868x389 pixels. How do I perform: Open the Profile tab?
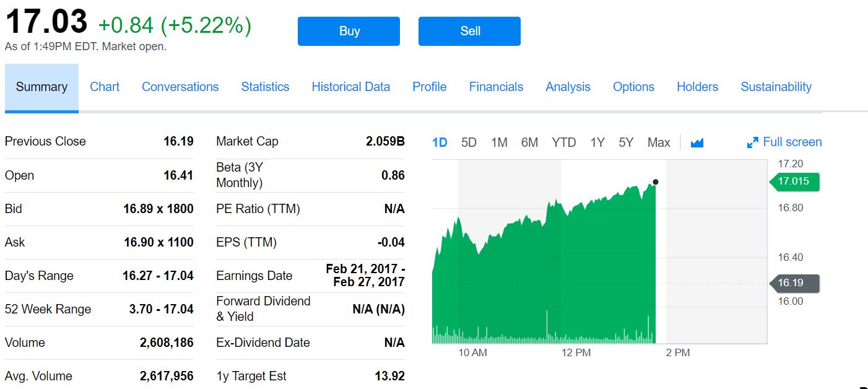click(x=430, y=87)
